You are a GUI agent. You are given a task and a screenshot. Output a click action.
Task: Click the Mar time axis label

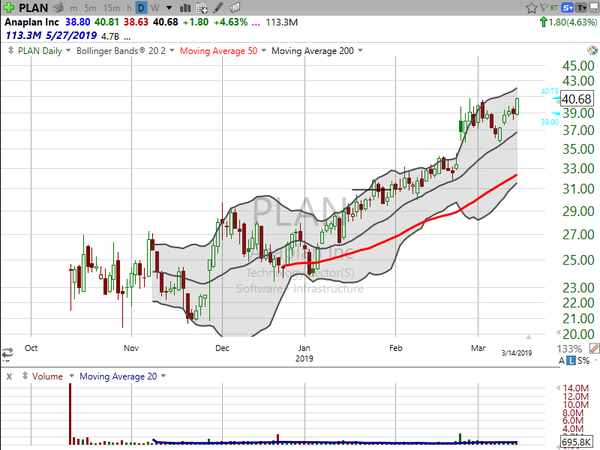[478, 348]
